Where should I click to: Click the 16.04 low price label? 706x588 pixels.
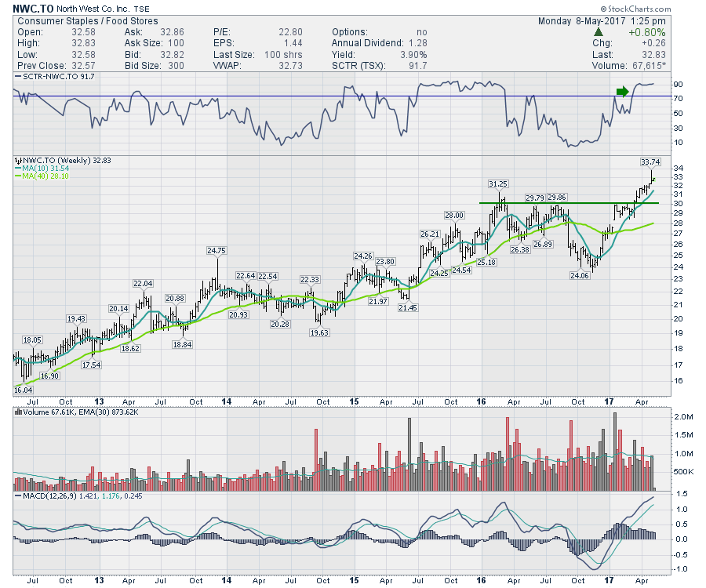pyautogui.click(x=23, y=390)
